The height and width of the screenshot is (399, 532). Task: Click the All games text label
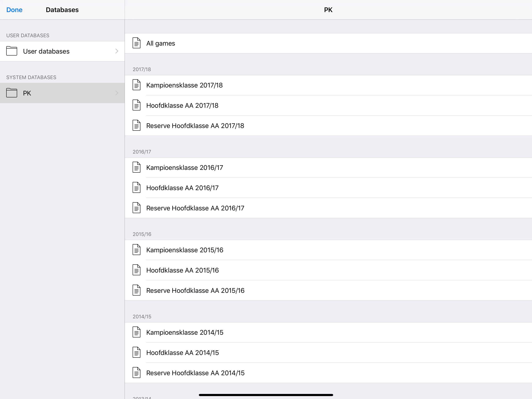point(161,43)
